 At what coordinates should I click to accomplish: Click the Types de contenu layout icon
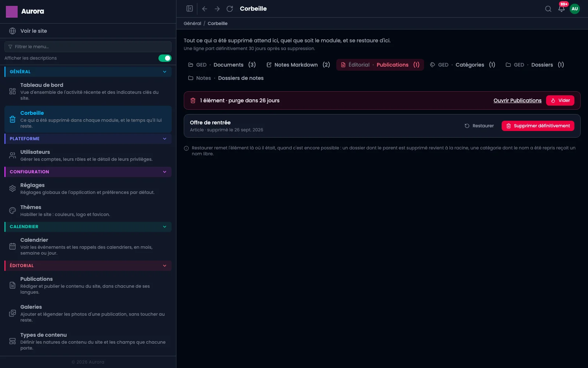[x=12, y=341]
